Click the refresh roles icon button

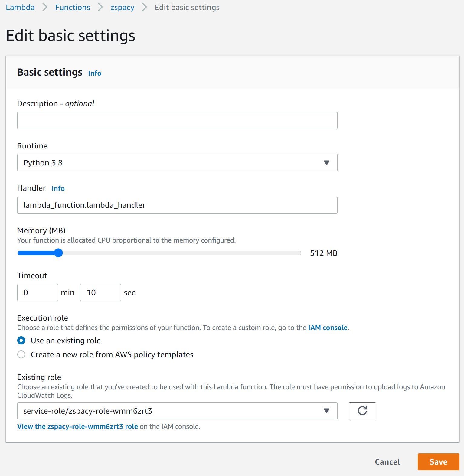click(362, 411)
